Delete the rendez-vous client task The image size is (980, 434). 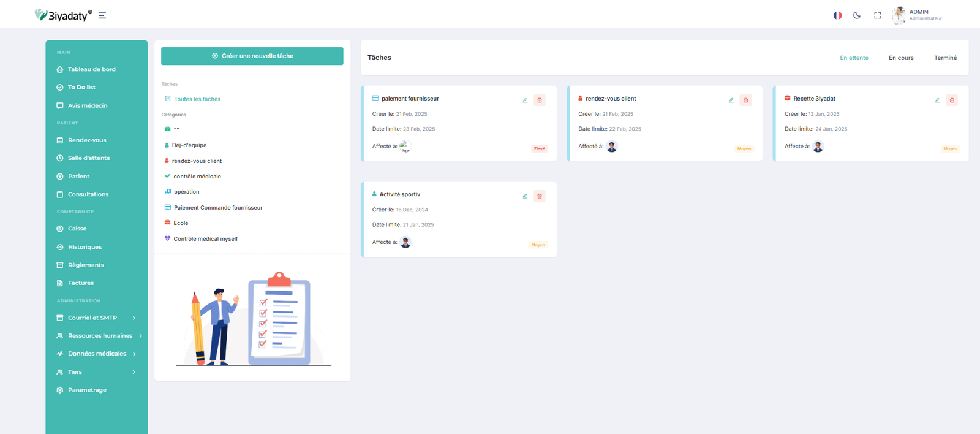pyautogui.click(x=745, y=101)
